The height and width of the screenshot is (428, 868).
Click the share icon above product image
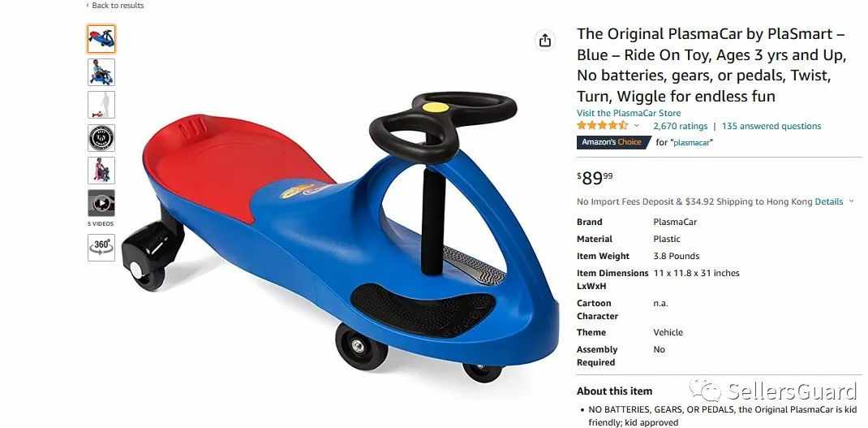545,41
